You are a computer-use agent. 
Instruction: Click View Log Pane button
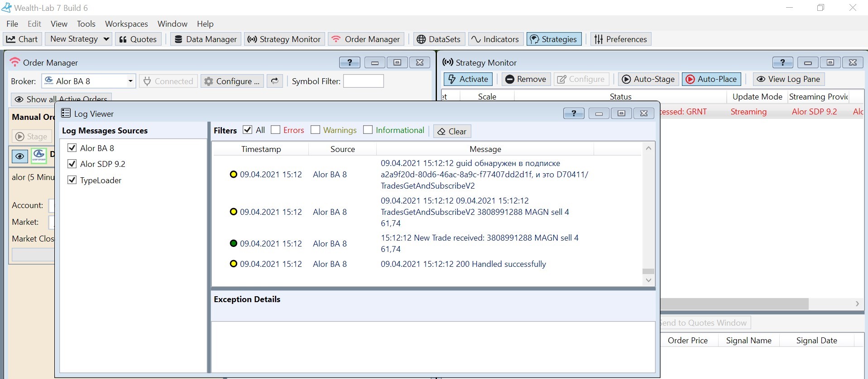(x=788, y=79)
